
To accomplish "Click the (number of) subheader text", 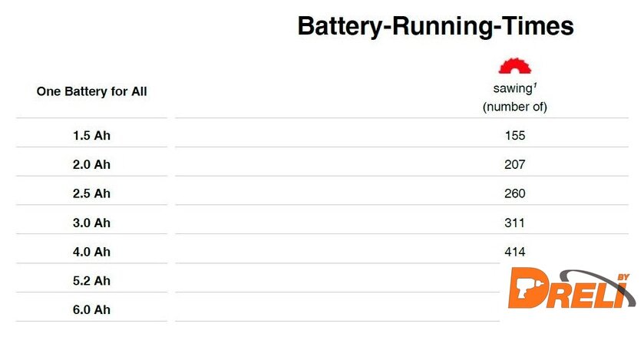I will (515, 107).
